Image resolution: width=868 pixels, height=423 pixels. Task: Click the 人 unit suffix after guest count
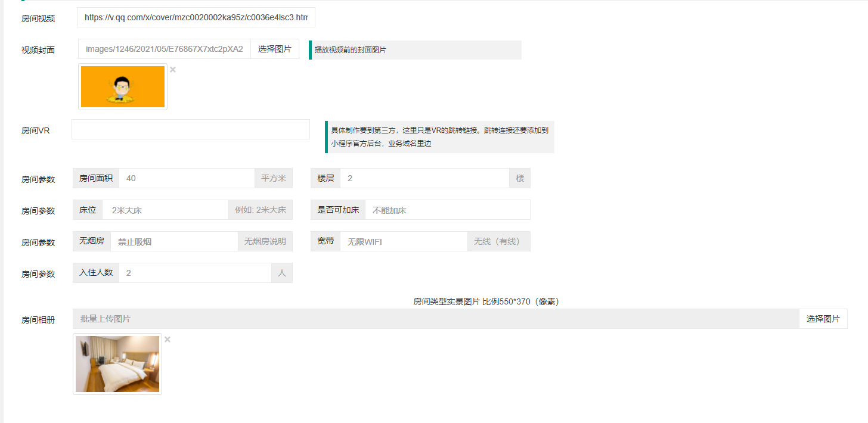(x=282, y=273)
